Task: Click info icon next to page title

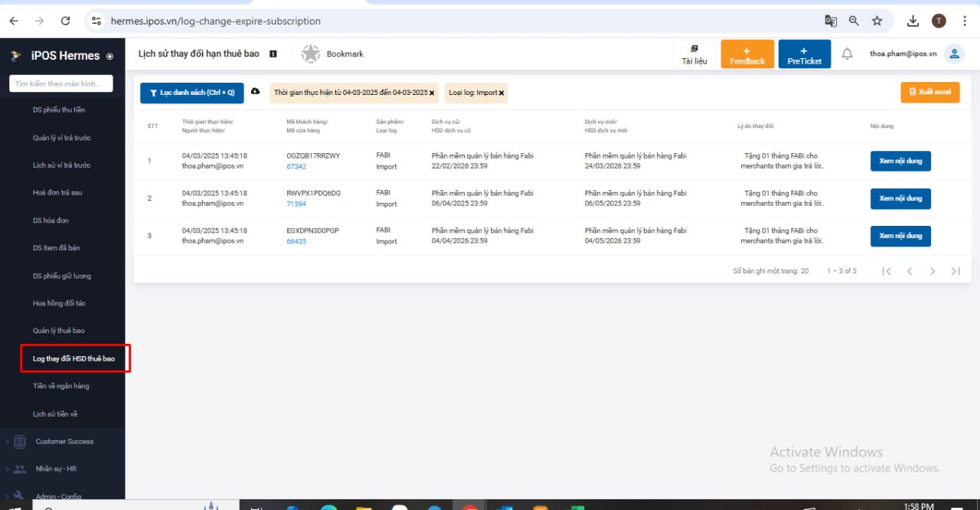Action: click(x=273, y=54)
